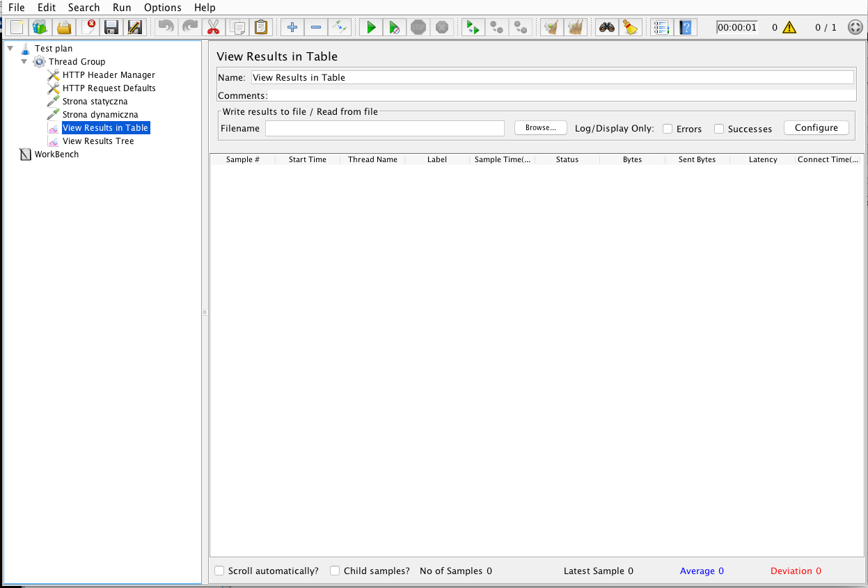Collapse the Test plan tree node
868x588 pixels.
10,48
